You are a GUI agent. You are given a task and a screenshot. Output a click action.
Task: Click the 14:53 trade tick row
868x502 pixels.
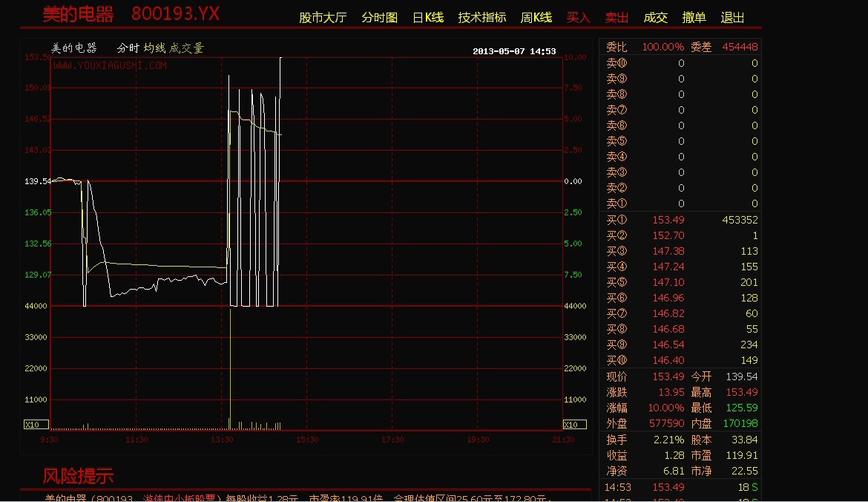click(681, 488)
